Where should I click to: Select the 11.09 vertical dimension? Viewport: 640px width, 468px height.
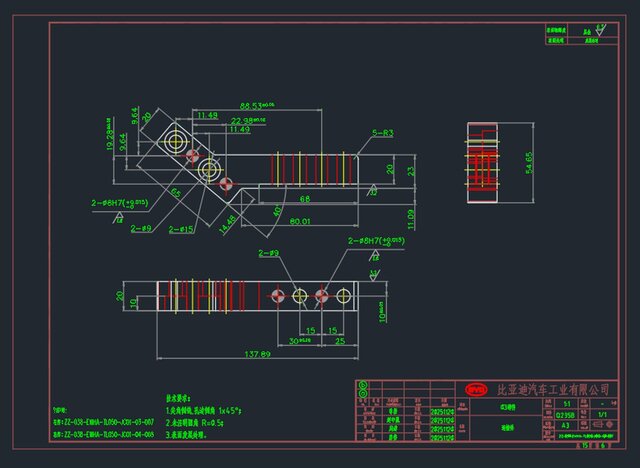pos(411,220)
